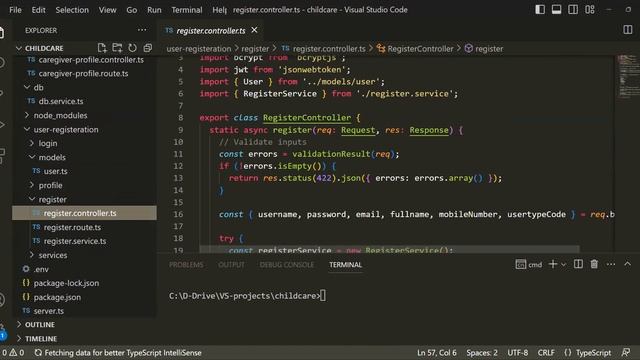Open the Run menu

(x=154, y=10)
